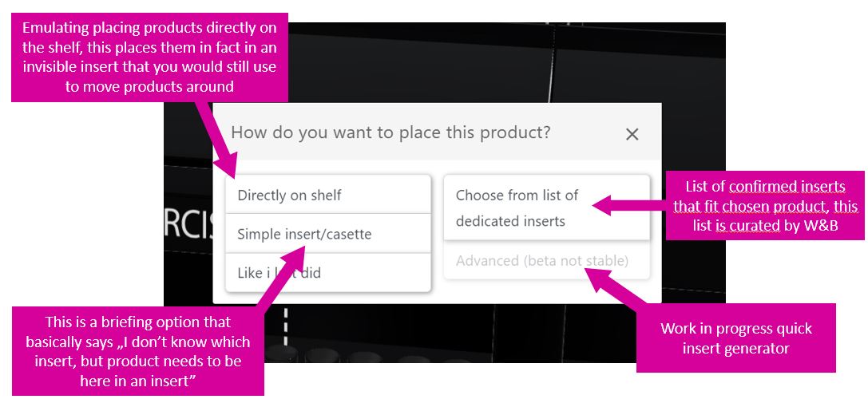Click the "How do you want to place this product?" title
Viewport: 868px width, 403px height.
point(390,132)
